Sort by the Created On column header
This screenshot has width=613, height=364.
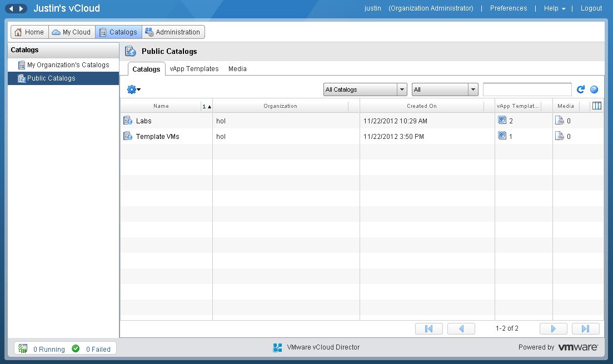tap(421, 106)
